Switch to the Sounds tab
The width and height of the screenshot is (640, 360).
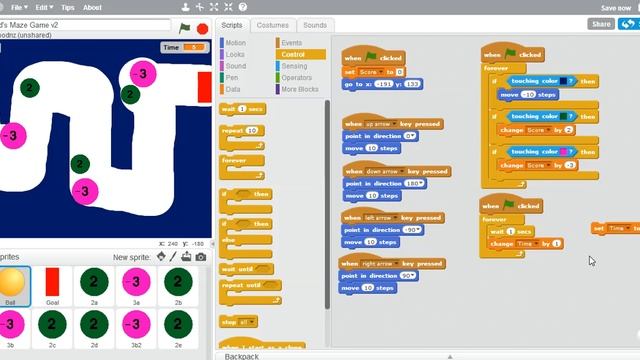(x=315, y=25)
